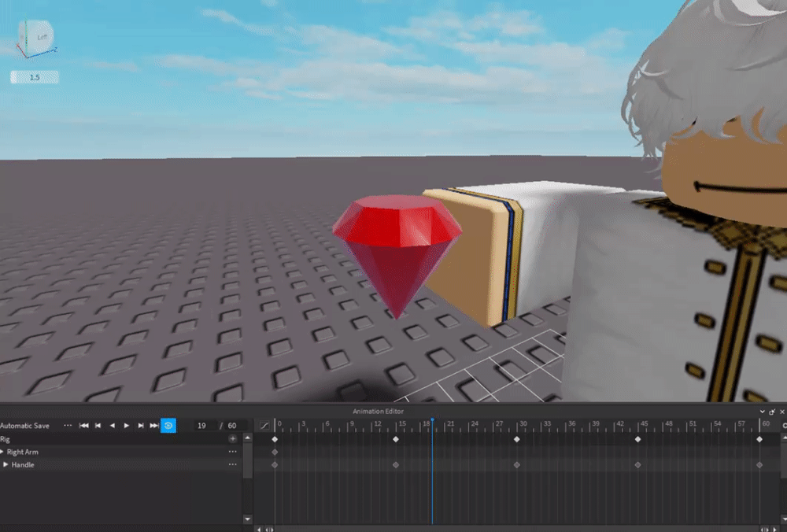Select the Rig summary keyframe at frame 0
Image resolution: width=787 pixels, height=532 pixels.
point(275,439)
